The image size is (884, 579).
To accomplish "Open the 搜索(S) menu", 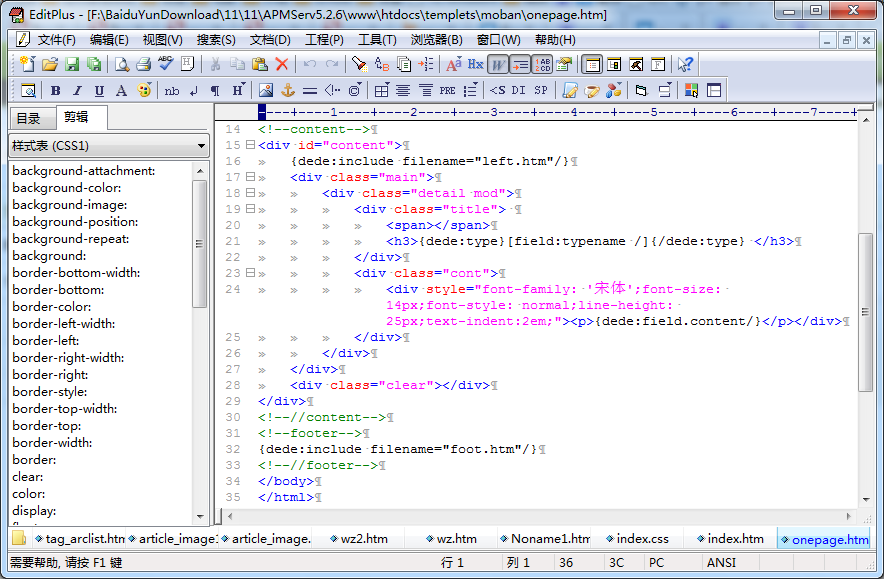I will tap(216, 40).
